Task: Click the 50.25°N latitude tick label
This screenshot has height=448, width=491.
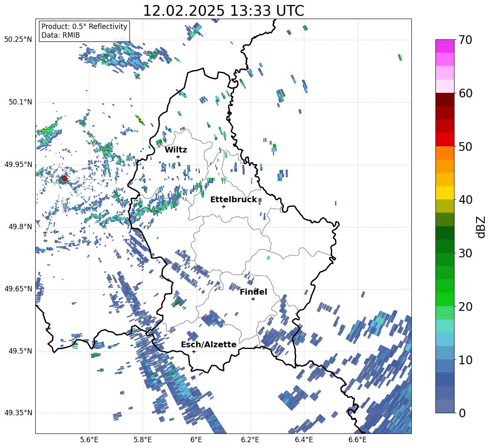Action: (x=18, y=40)
